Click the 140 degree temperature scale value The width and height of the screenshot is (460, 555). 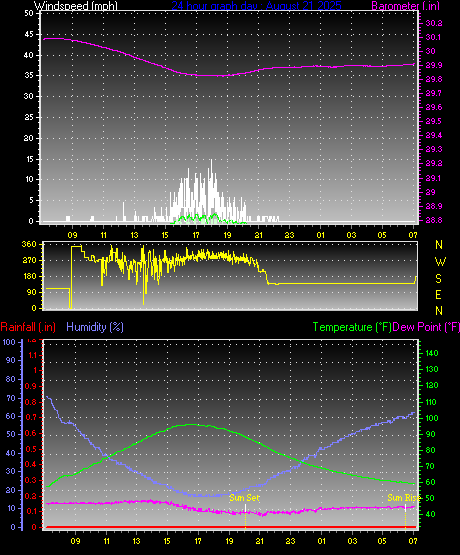point(432,353)
